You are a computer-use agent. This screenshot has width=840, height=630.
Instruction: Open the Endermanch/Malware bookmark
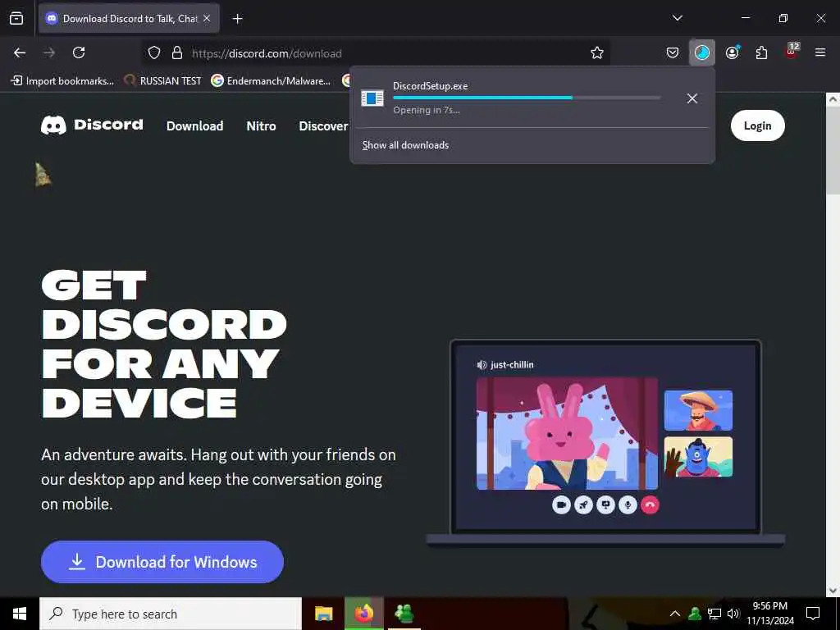pos(271,81)
